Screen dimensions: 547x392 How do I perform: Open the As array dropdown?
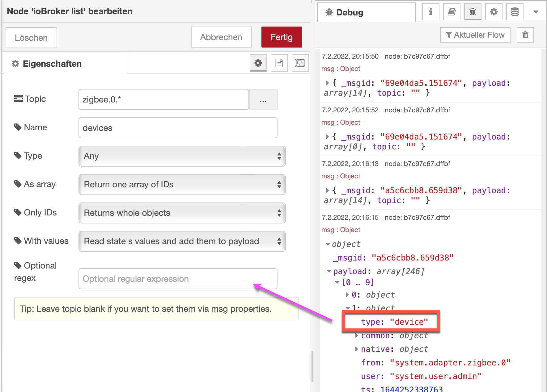coord(182,185)
